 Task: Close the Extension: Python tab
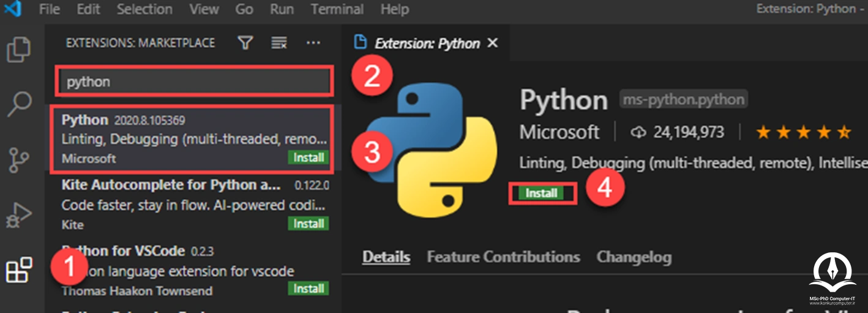click(x=492, y=43)
